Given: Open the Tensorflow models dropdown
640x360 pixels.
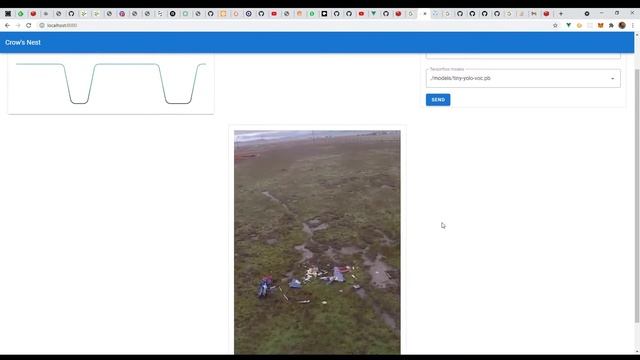Looking at the screenshot, I should (x=523, y=78).
